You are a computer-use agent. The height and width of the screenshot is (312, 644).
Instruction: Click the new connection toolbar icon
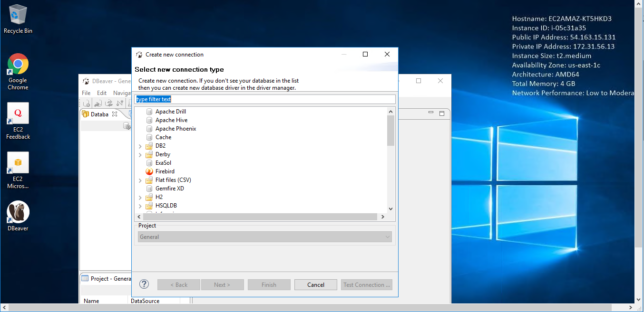pyautogui.click(x=87, y=104)
